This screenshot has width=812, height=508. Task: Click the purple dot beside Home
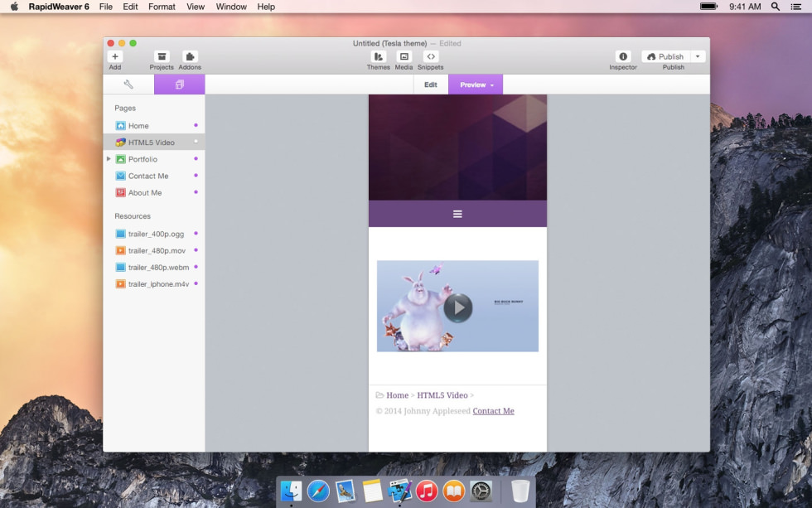[196, 125]
